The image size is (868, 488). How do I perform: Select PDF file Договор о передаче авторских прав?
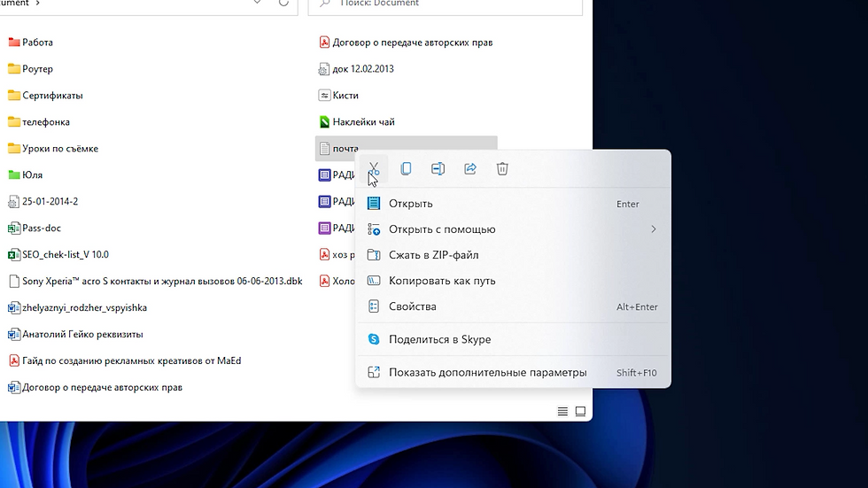[x=406, y=42]
